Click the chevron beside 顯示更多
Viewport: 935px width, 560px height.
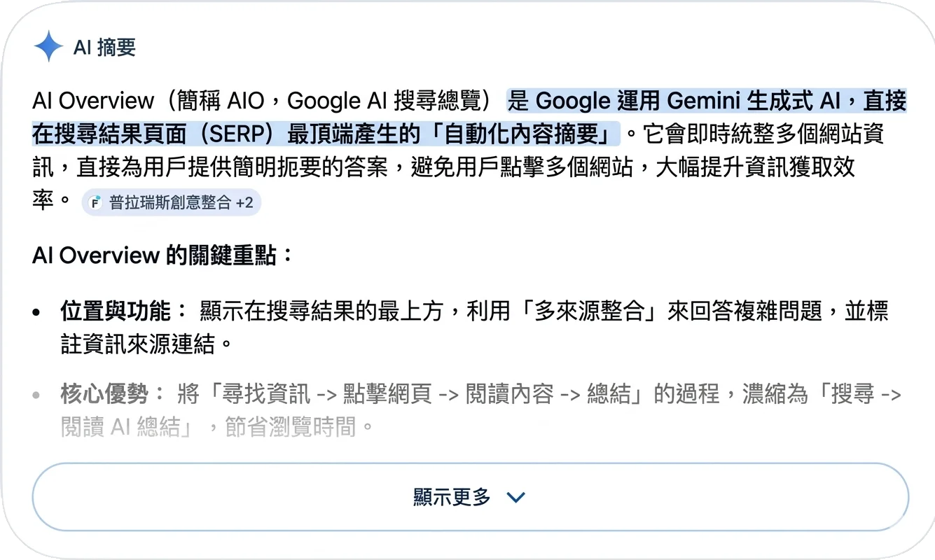pyautogui.click(x=515, y=498)
